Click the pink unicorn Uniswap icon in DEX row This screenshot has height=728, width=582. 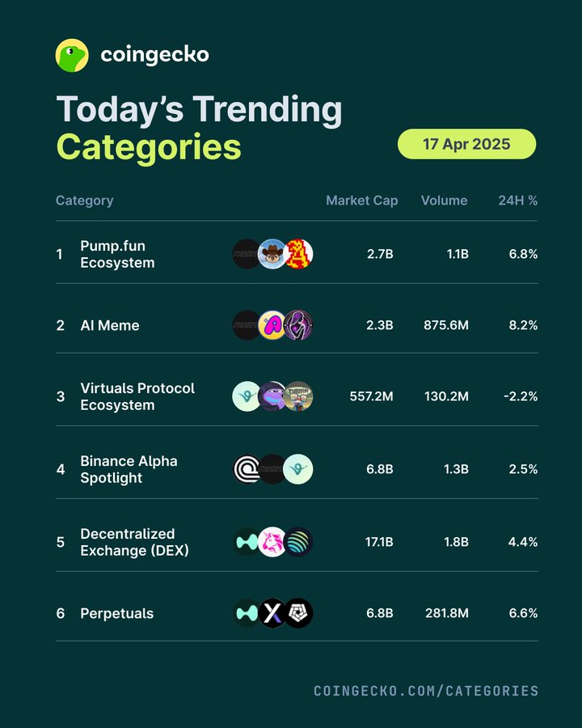[272, 542]
